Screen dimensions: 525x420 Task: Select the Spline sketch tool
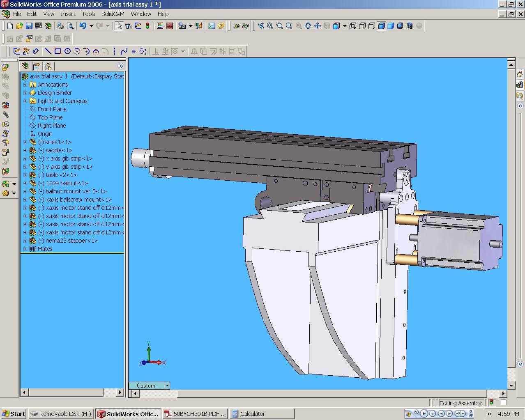tap(124, 51)
